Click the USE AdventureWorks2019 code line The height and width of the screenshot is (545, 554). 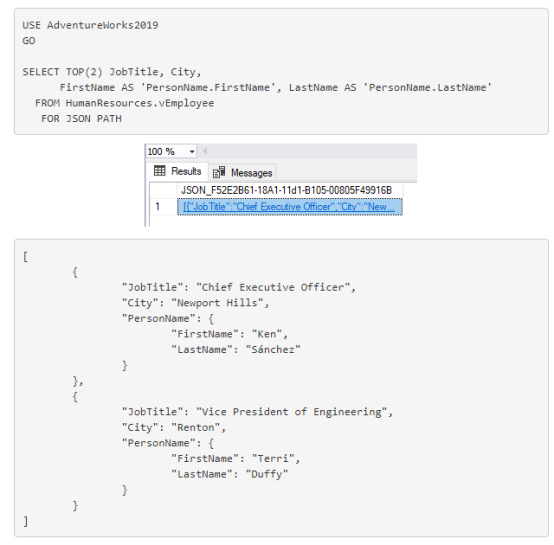coord(90,25)
